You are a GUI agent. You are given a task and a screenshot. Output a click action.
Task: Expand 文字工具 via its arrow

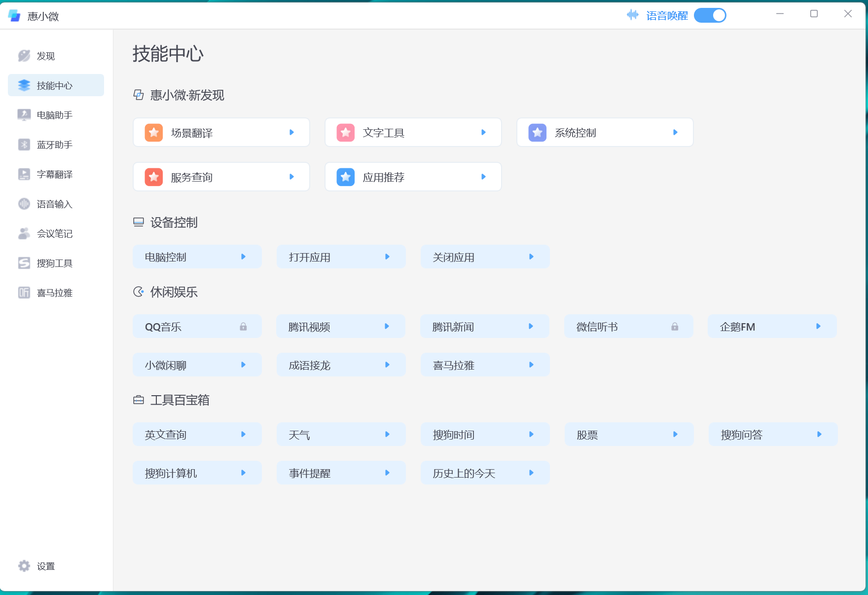click(483, 132)
